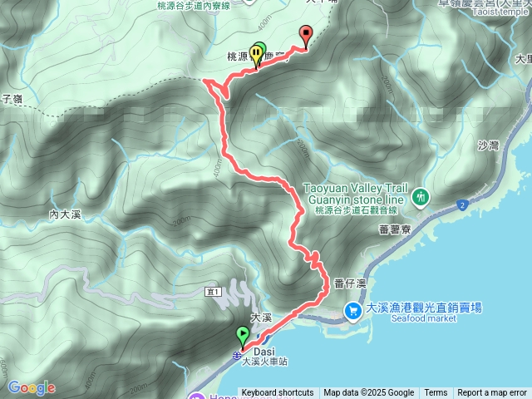532x399 pixels.
Task: Select the green pin behind pause marker
Action: tap(260, 48)
